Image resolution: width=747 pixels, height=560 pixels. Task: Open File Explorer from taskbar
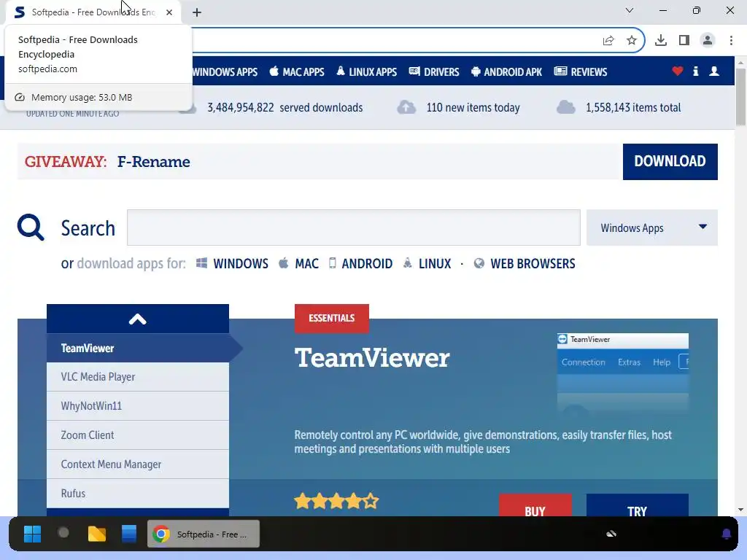(x=97, y=534)
